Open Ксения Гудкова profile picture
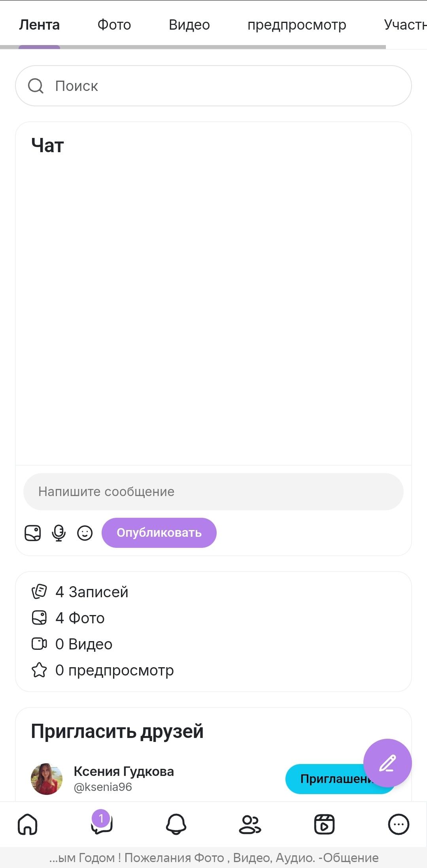 click(47, 779)
